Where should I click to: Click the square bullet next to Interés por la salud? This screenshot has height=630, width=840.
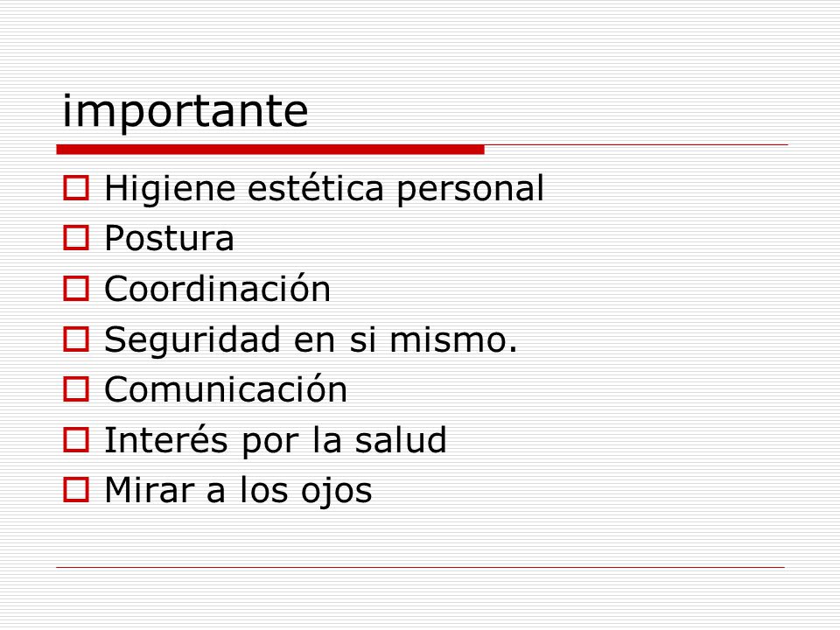tap(76, 439)
